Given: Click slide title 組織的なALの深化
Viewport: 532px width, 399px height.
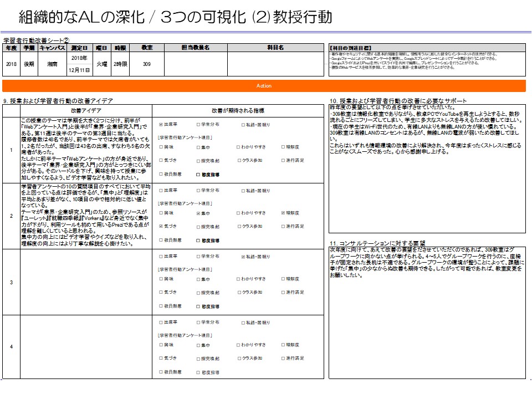Looking at the screenshot, I should 81,17.
